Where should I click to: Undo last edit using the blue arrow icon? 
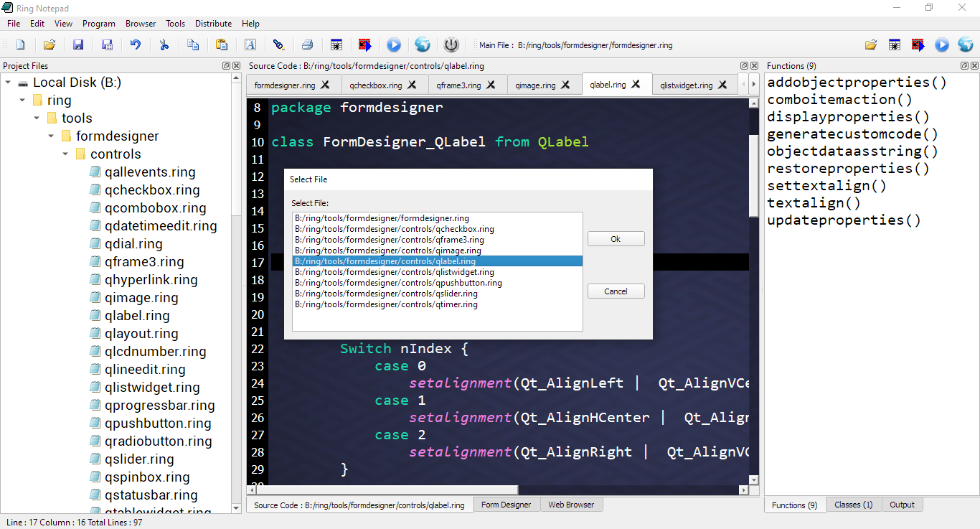click(x=136, y=45)
